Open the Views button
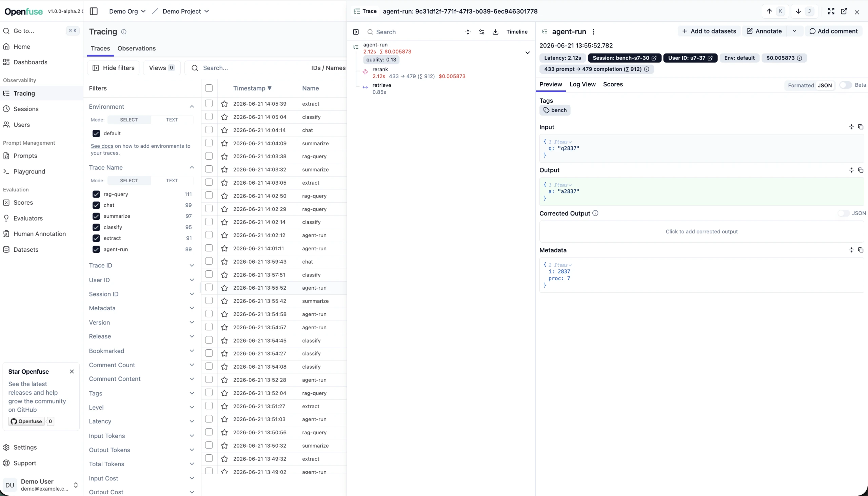Image resolution: width=868 pixels, height=496 pixels. coord(162,68)
